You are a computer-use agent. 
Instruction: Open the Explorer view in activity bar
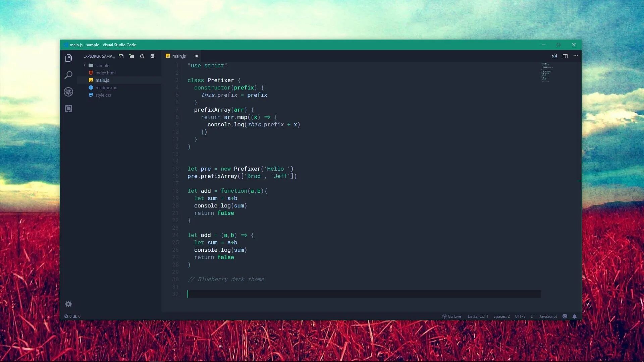[68, 58]
